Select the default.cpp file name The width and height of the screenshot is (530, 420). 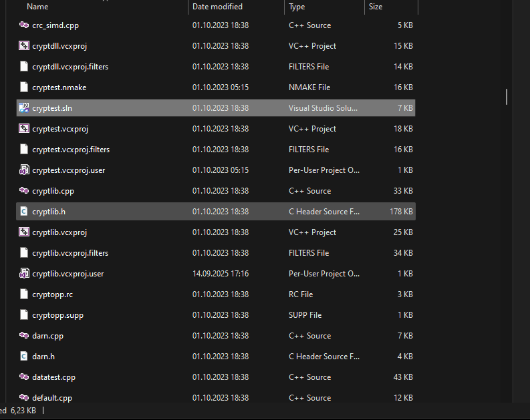[53, 398]
